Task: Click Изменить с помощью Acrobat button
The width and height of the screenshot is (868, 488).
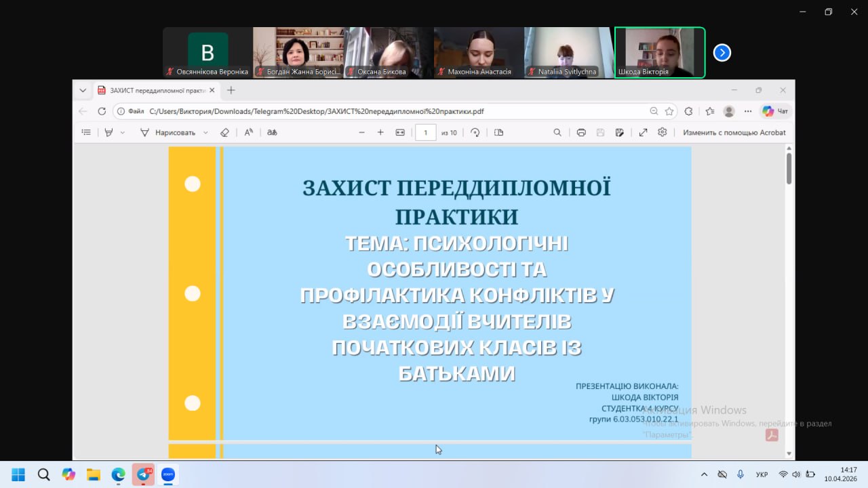Action: 734,133
